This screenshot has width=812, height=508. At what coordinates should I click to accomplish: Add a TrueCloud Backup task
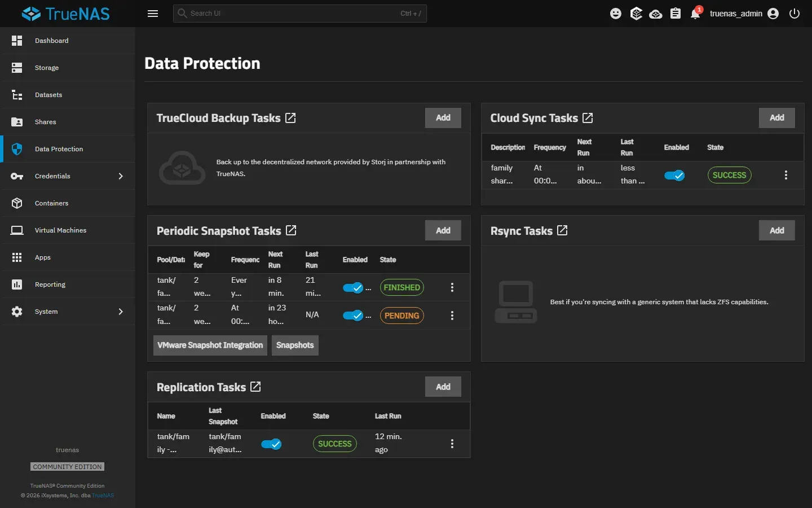click(x=443, y=118)
